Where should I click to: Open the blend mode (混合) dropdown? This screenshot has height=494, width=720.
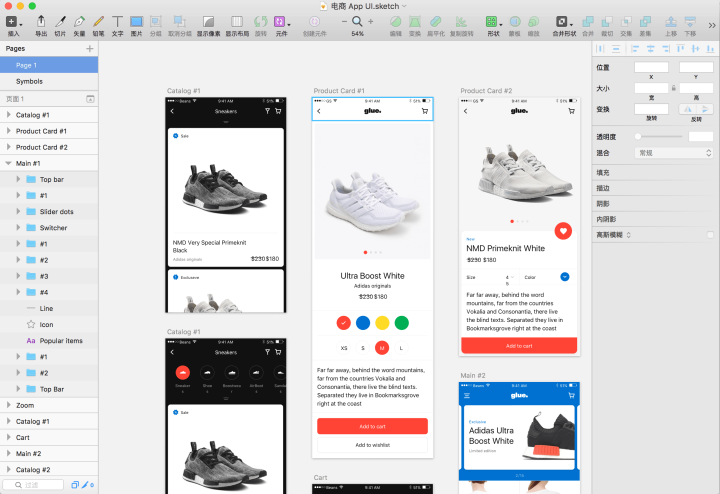click(x=674, y=153)
